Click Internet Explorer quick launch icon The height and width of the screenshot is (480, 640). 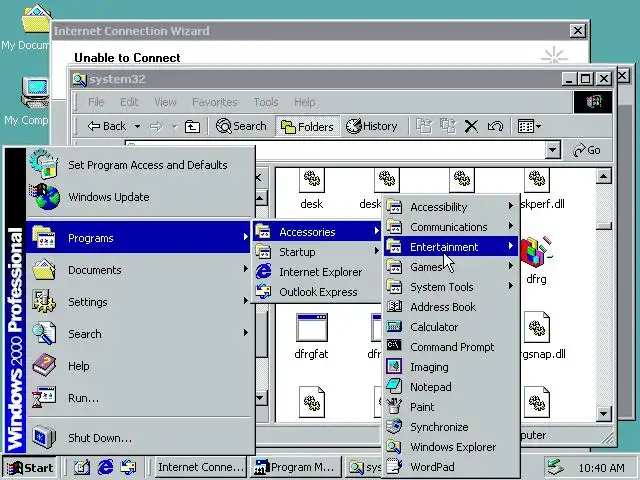click(105, 467)
